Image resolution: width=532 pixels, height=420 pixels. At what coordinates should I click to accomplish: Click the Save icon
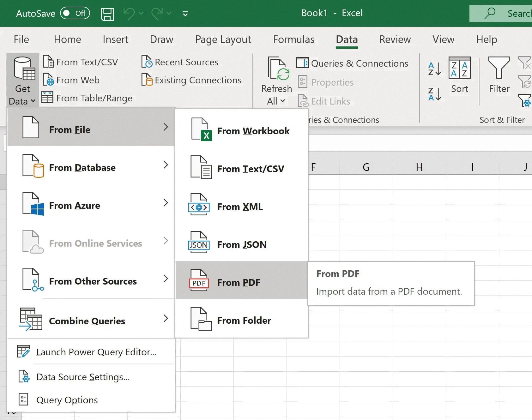point(107,13)
